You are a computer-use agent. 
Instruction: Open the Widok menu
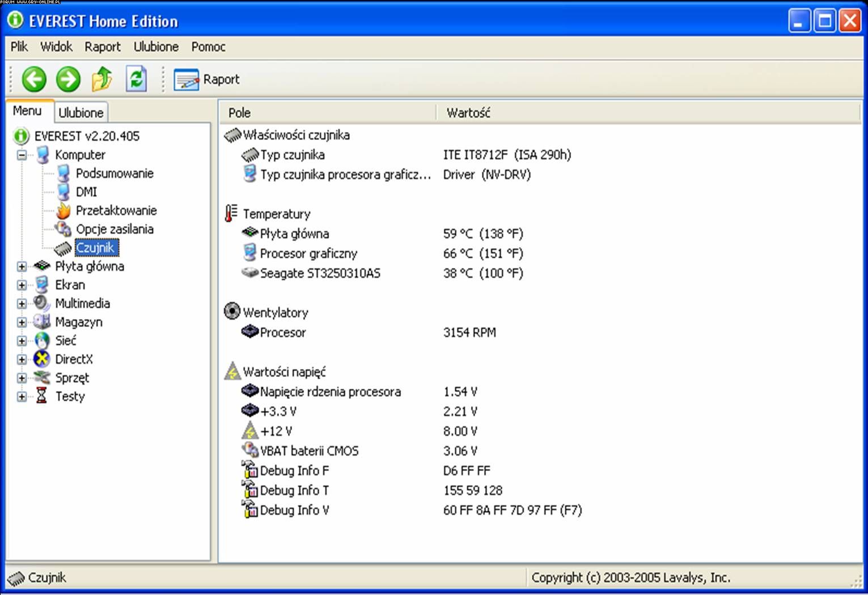(x=56, y=46)
